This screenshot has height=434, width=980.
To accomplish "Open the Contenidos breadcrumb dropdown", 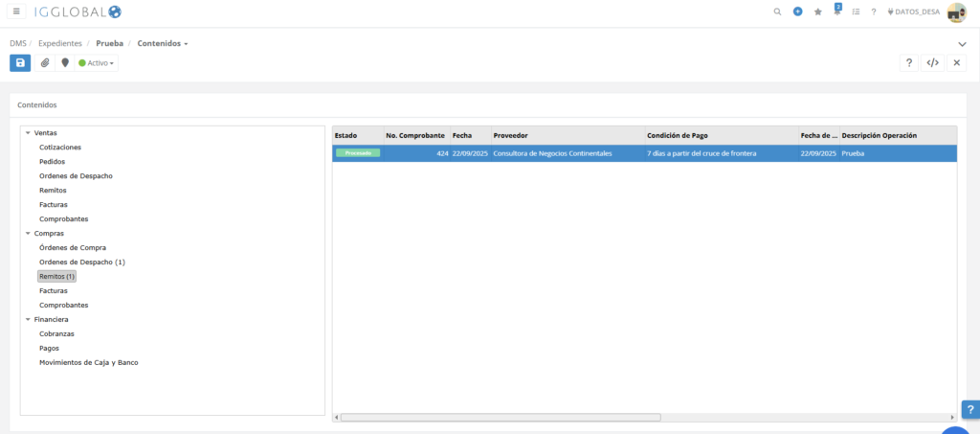I will coord(163,43).
